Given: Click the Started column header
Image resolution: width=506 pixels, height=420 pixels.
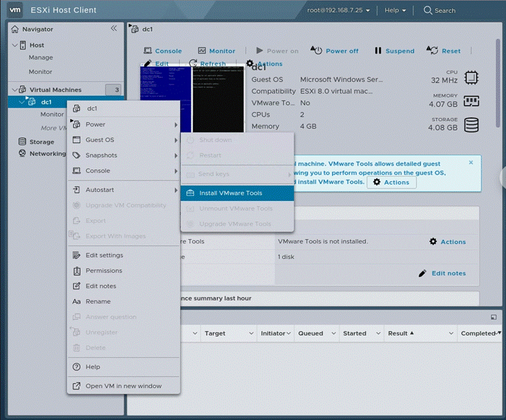Looking at the screenshot, I should click(x=355, y=334).
